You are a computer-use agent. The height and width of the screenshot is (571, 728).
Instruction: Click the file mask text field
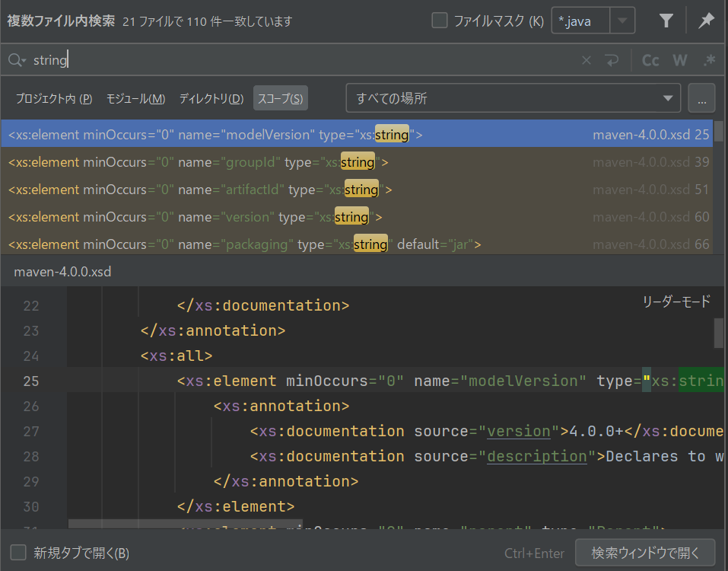pos(581,21)
